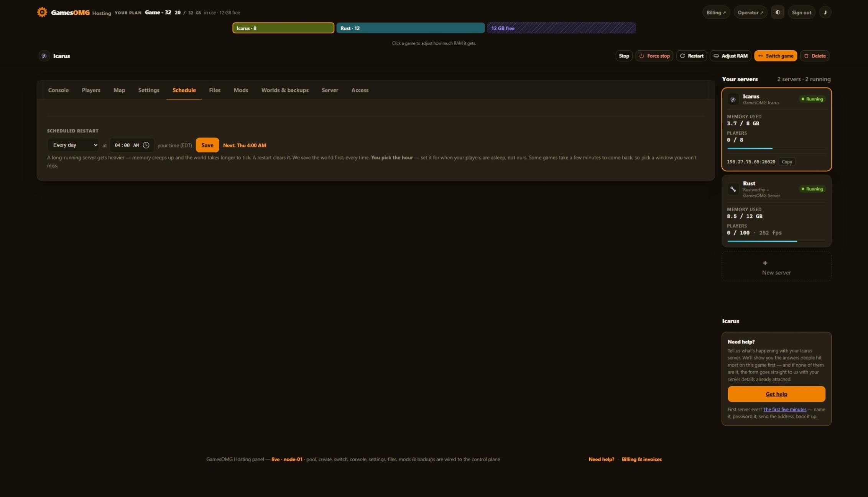Viewport: 868px width, 497px height.
Task: Click Sign out
Action: (801, 12)
